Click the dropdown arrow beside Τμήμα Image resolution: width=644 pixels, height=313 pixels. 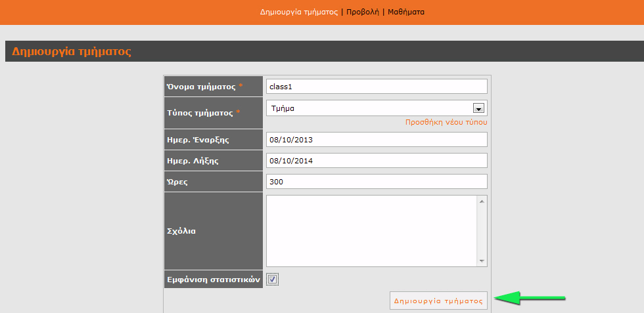(478, 108)
